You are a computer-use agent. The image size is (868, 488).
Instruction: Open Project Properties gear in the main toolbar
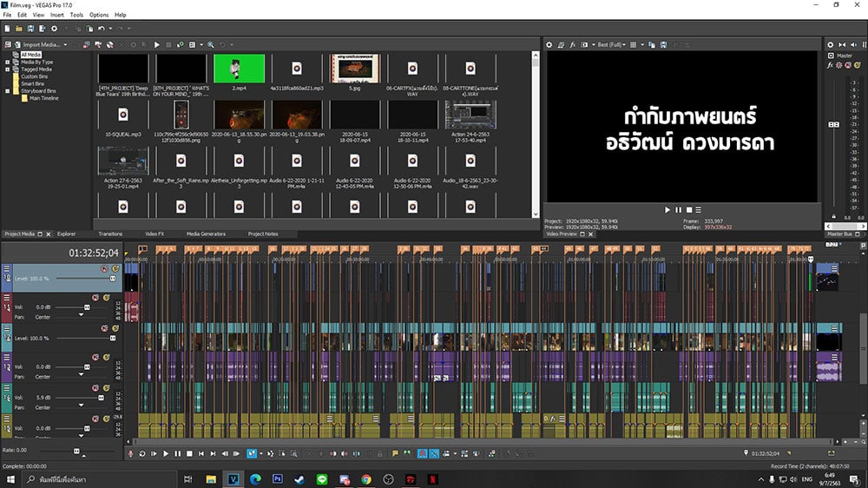click(x=54, y=29)
